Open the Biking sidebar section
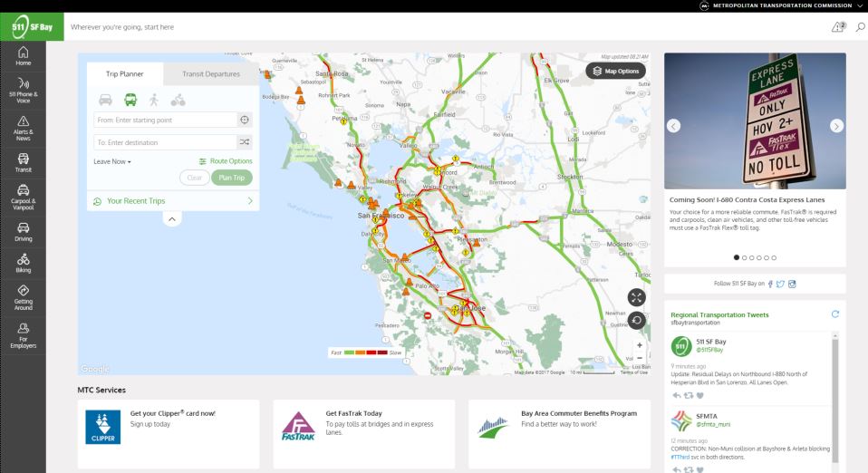 23,263
